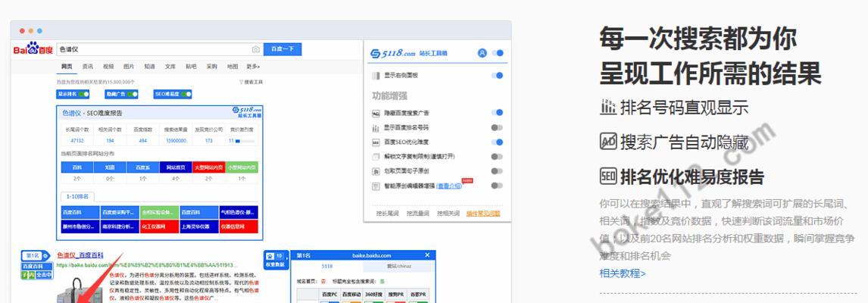This screenshot has height=303, width=868.
Task: Click the dark blue 网站首页 header
Action: coord(176,167)
